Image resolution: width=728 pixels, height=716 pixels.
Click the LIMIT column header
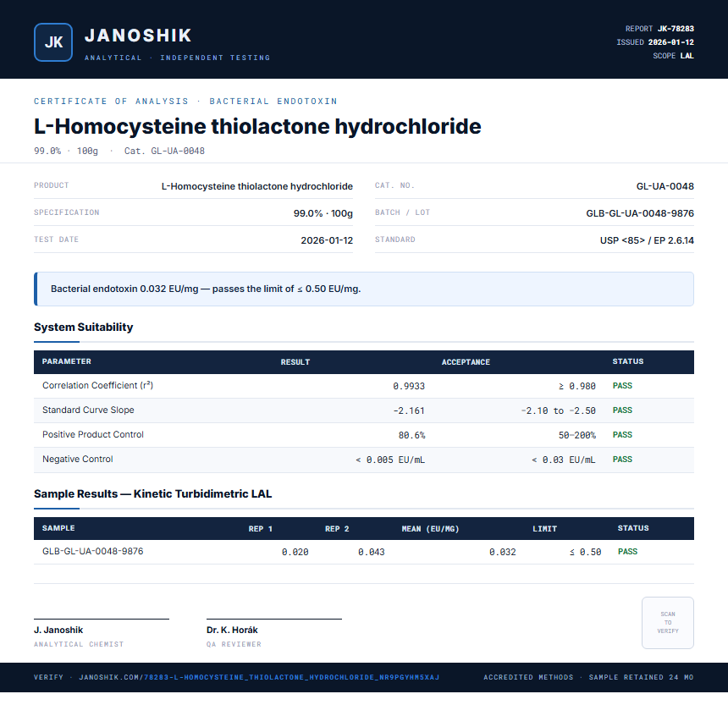tap(544, 529)
